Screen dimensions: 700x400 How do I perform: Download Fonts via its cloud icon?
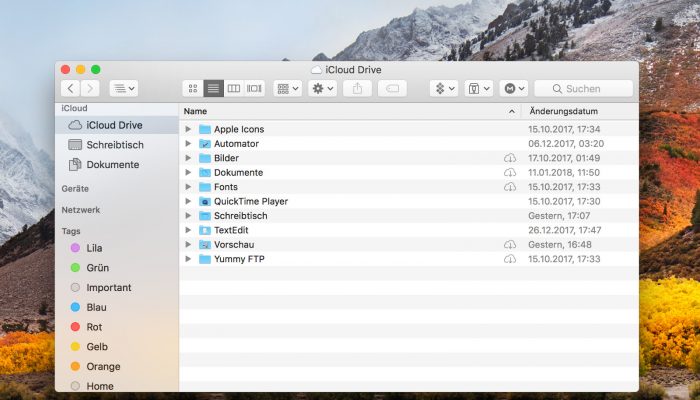510,187
